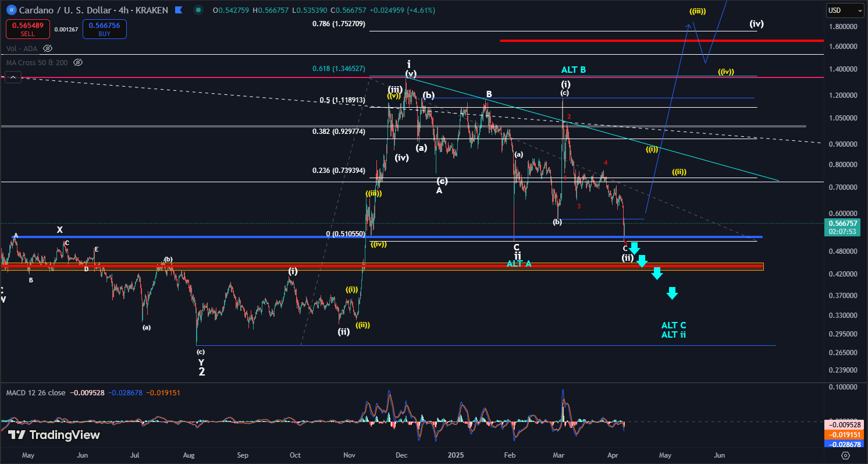
Task: Expand the legend collapse arrow below MA Cross
Action: 12,76
